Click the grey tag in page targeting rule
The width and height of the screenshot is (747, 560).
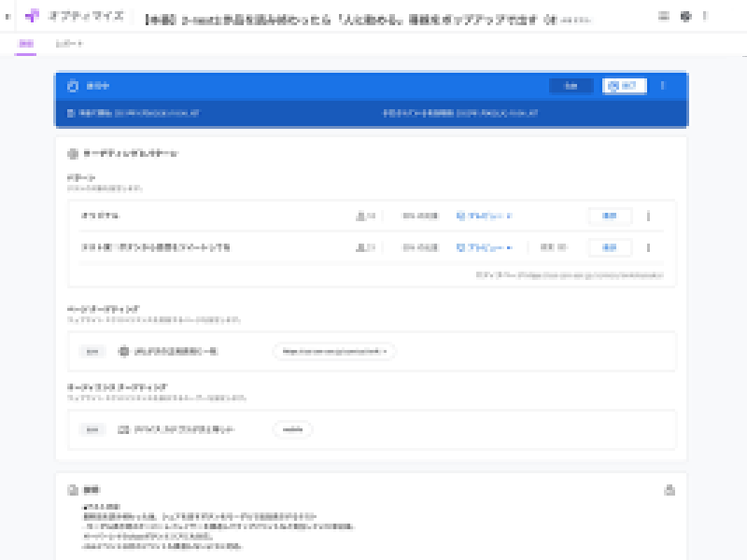(x=92, y=352)
